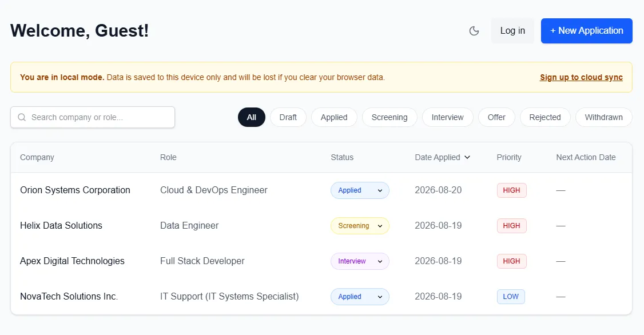Image resolution: width=644 pixels, height=335 pixels.
Task: Select the Orion Systems Corporation company cell
Action: click(75, 190)
